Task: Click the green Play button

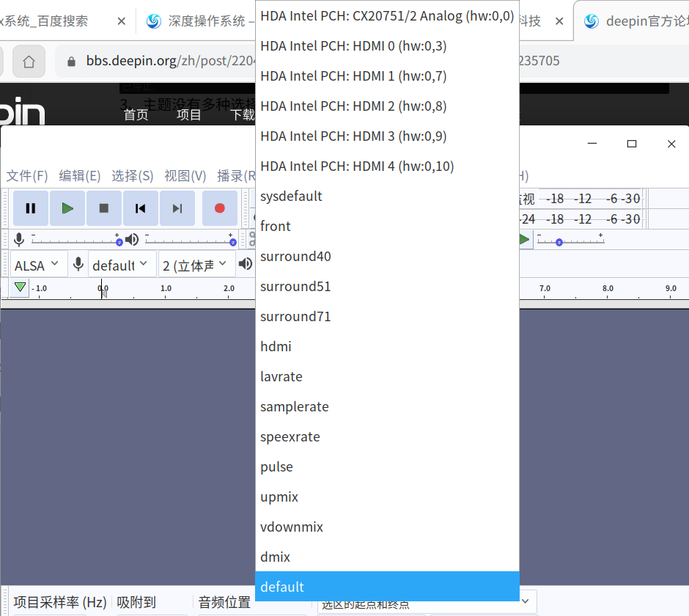Action: click(67, 208)
